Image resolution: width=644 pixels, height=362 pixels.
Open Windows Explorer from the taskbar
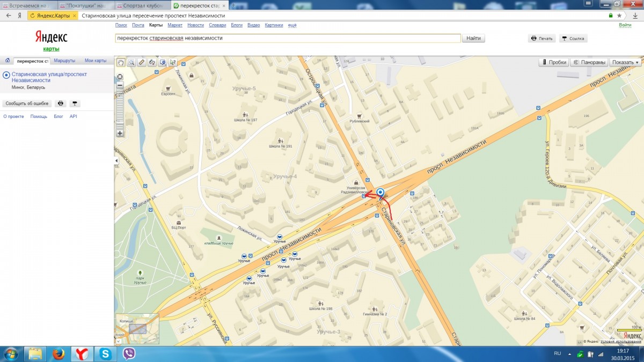(x=35, y=354)
